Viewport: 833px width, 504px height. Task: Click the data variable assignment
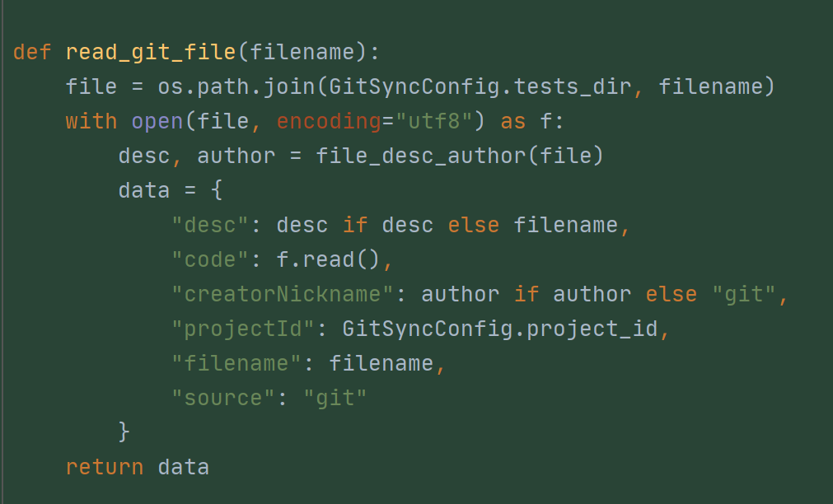(144, 191)
